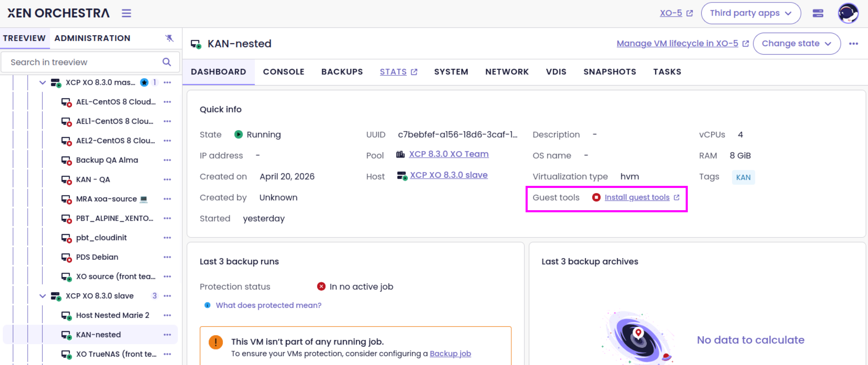
Task: Click the treeview search magnifier icon
Action: click(167, 62)
